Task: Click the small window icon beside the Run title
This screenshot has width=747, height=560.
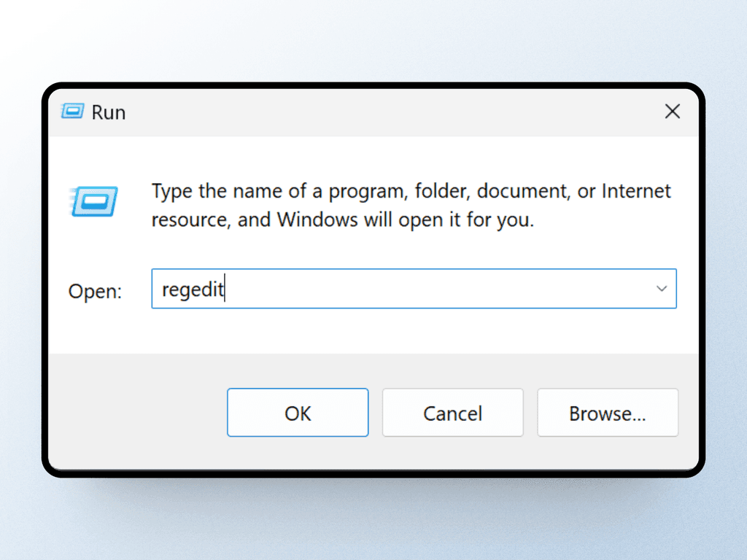Action: [x=71, y=112]
